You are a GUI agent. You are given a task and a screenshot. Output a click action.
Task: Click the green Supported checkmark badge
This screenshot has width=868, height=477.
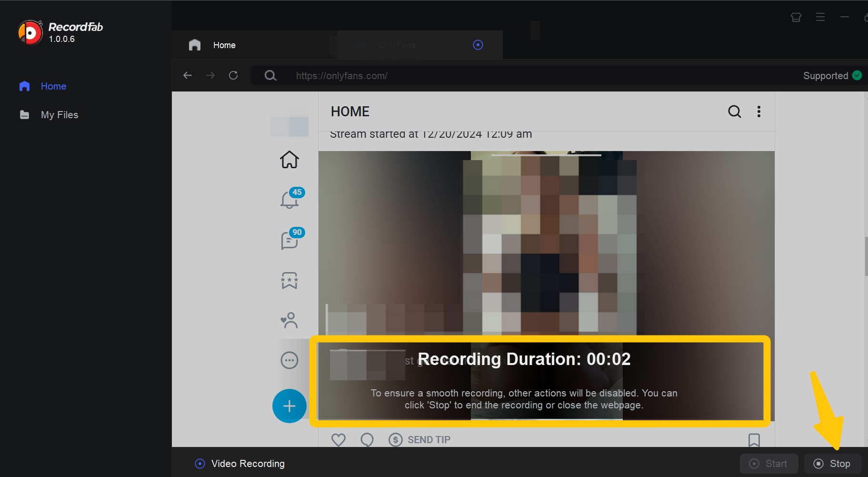[857, 75]
